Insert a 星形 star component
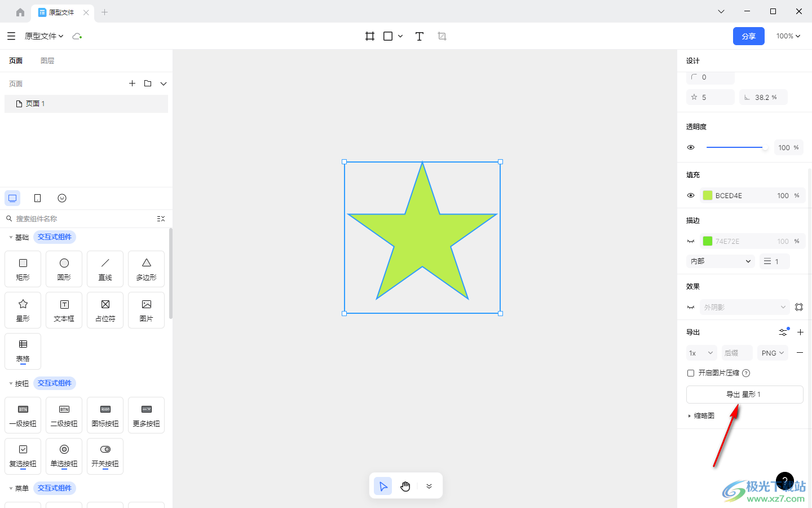Image resolution: width=812 pixels, height=508 pixels. click(23, 310)
